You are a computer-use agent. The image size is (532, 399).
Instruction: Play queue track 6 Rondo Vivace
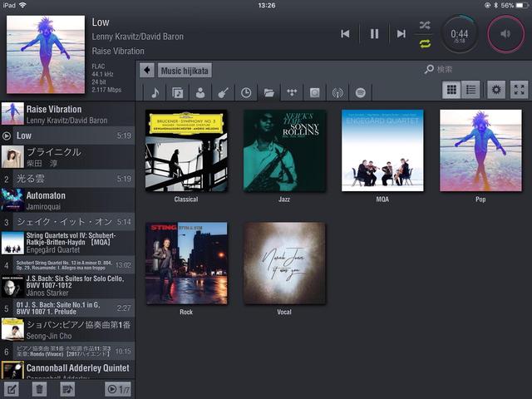click(x=67, y=351)
